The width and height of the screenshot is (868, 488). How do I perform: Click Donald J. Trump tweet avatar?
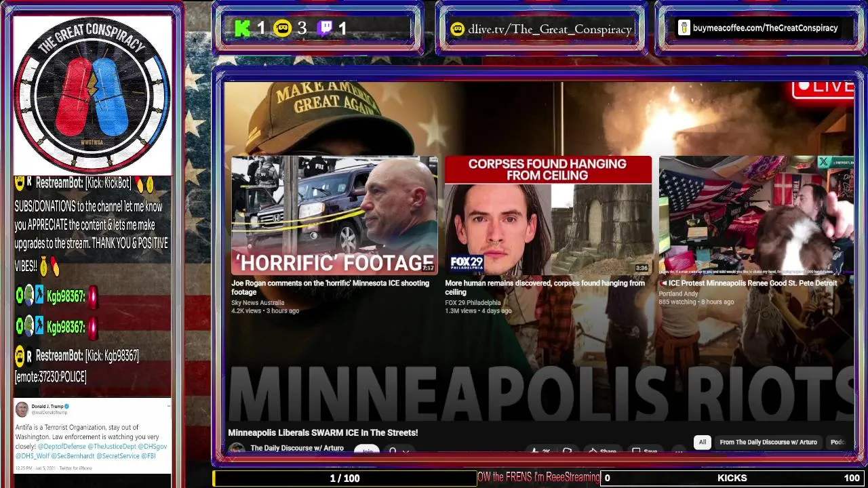coord(22,409)
